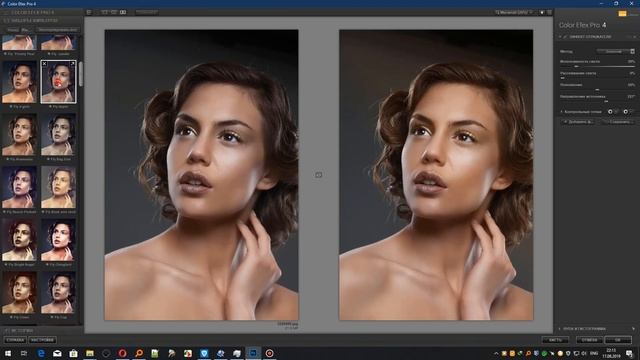Open the zoom level dropdown

513,12
